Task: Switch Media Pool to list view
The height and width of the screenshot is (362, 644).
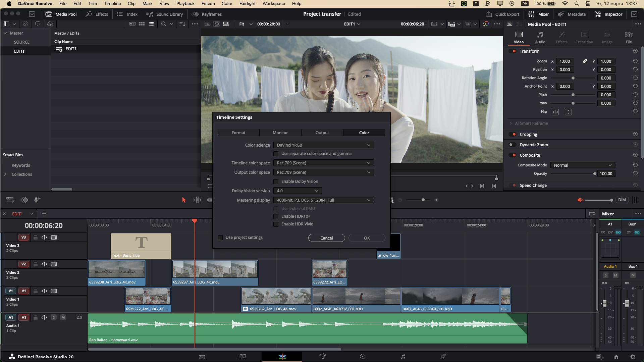Action: click(x=151, y=24)
